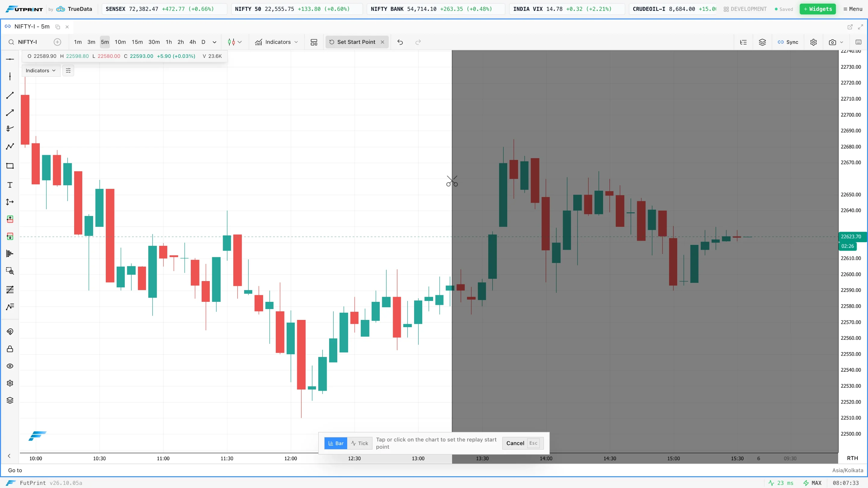The width and height of the screenshot is (868, 488).
Task: Select the 1h timeframe
Action: 168,42
